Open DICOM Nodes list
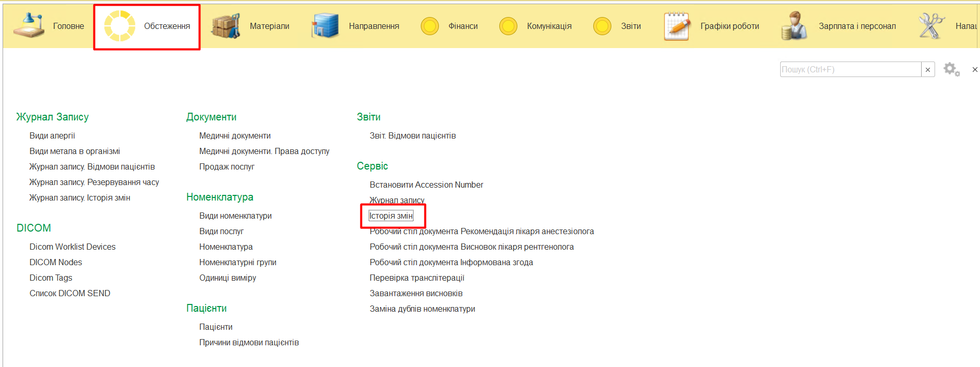 pos(56,263)
